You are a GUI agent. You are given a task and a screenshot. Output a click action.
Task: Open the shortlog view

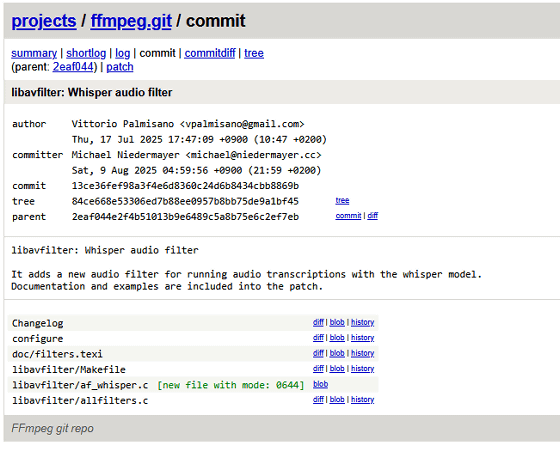coord(86,53)
